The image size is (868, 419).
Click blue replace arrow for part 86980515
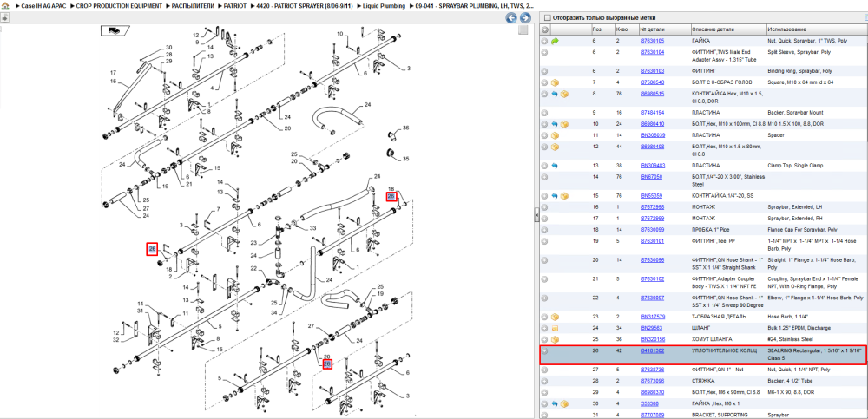pyautogui.click(x=556, y=94)
